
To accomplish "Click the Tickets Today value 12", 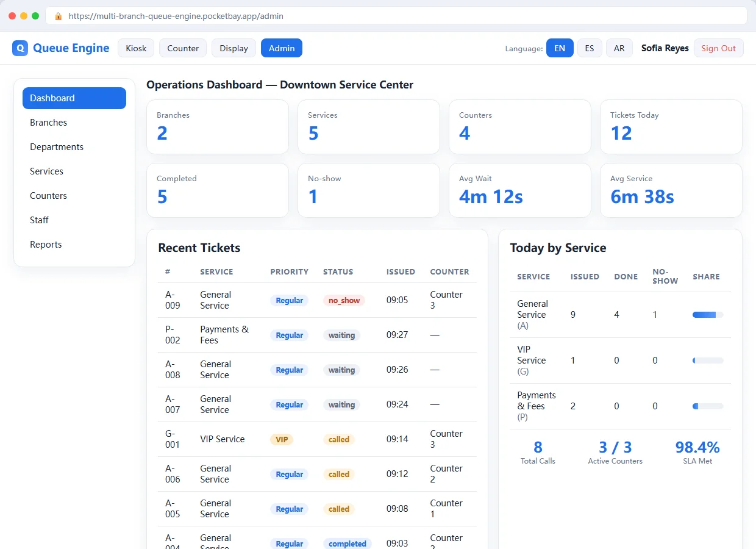I will (621, 134).
